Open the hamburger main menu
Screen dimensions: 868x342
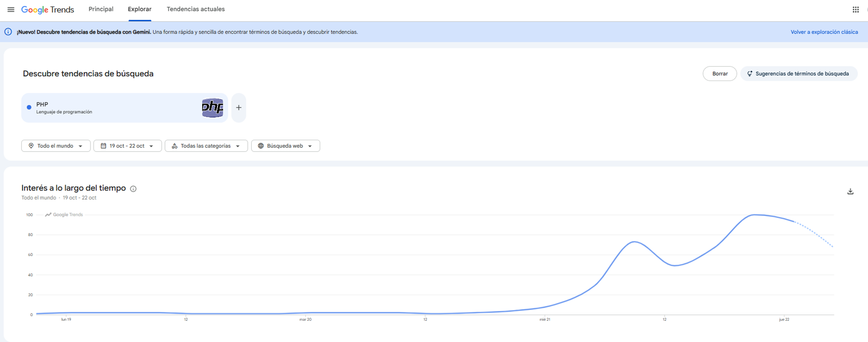click(x=11, y=9)
